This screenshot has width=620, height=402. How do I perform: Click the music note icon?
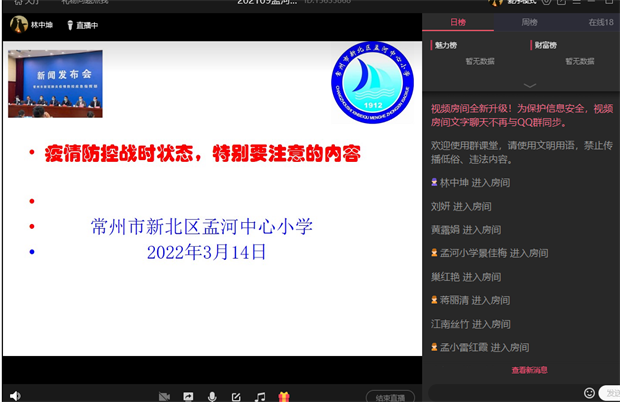coord(260,397)
